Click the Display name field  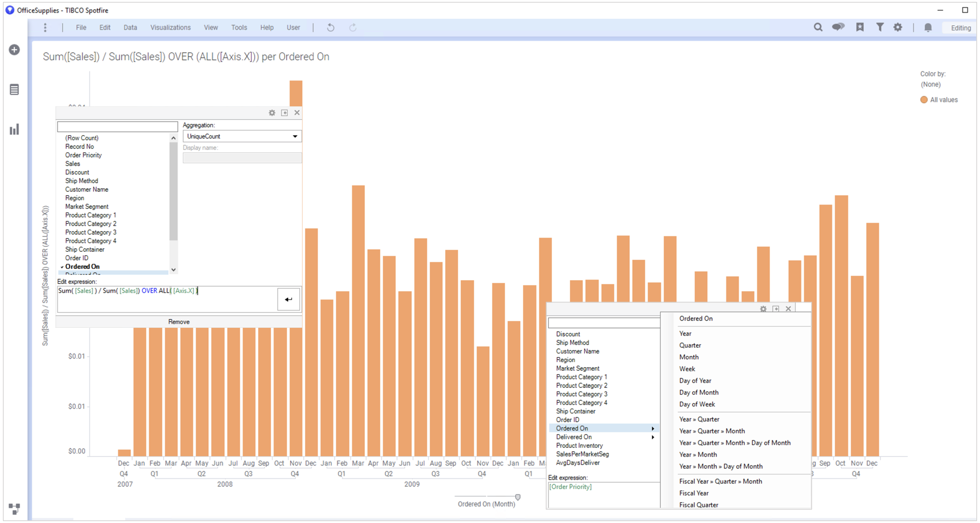click(242, 158)
